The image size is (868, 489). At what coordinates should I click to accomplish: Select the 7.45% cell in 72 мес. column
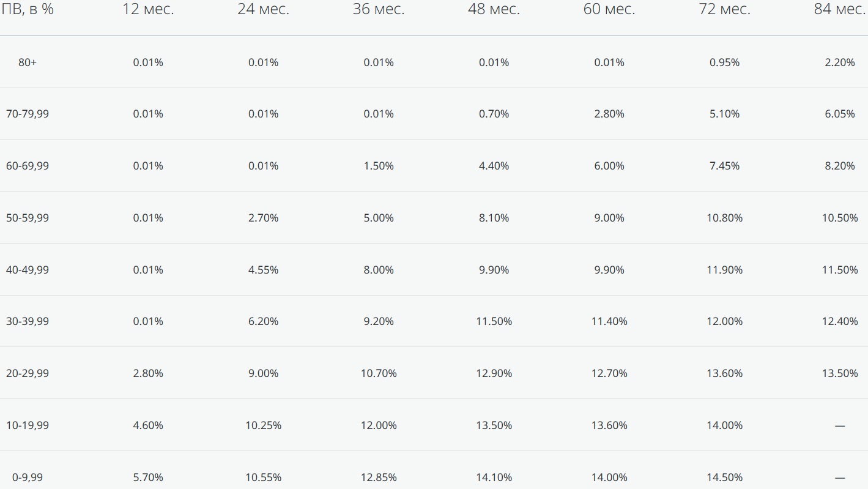[x=725, y=166]
